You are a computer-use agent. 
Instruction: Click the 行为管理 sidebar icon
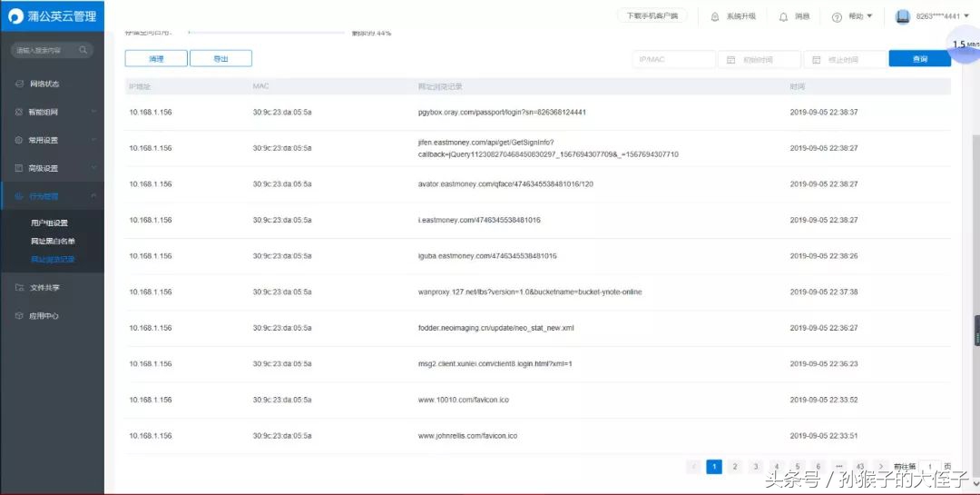(x=19, y=196)
